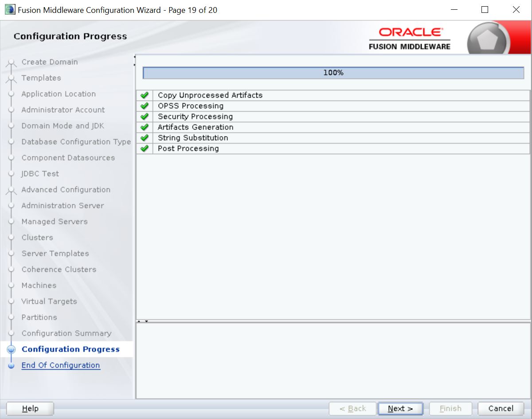The width and height of the screenshot is (532, 419).
Task: Click the Help button
Action: pos(30,409)
